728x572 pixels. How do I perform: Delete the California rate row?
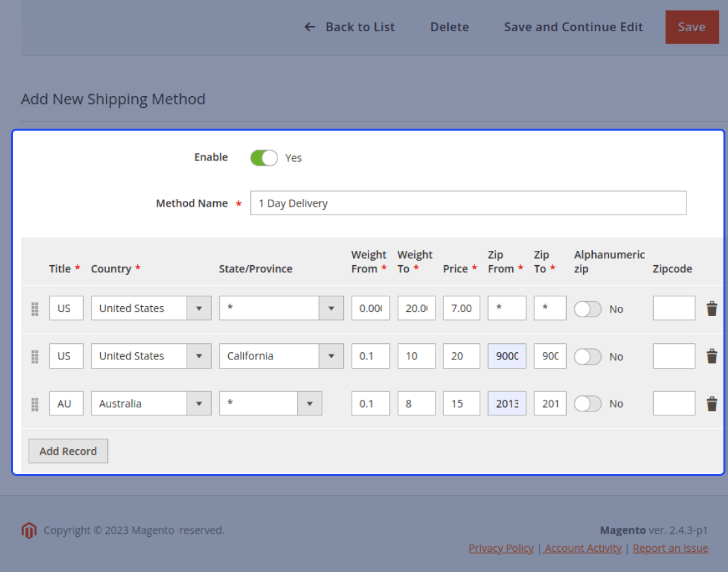coord(711,356)
